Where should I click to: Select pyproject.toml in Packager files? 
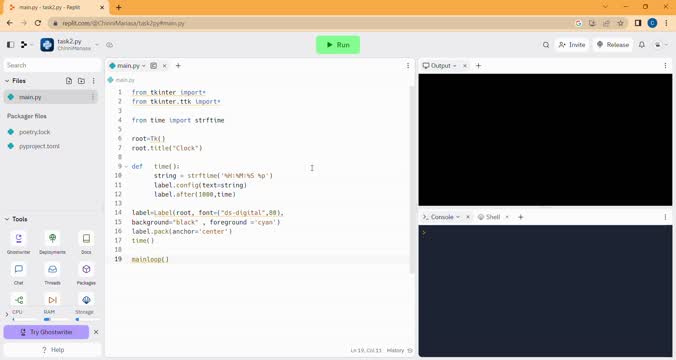(x=39, y=147)
